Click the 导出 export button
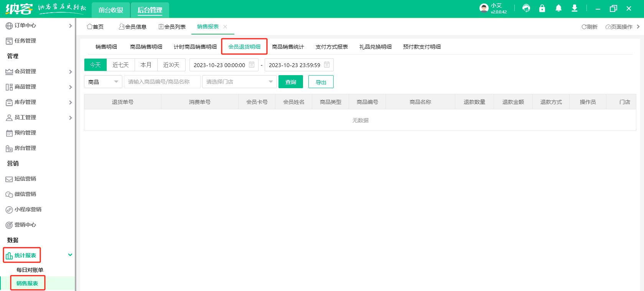 click(x=321, y=82)
